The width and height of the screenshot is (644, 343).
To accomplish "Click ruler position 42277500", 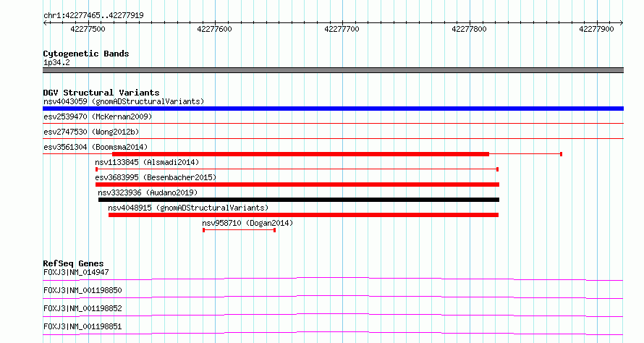I will pos(88,29).
